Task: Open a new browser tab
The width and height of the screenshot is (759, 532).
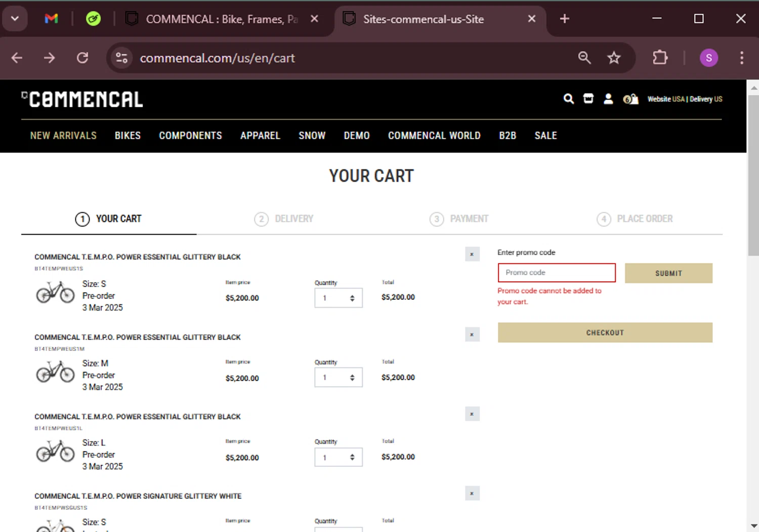Action: 565,19
